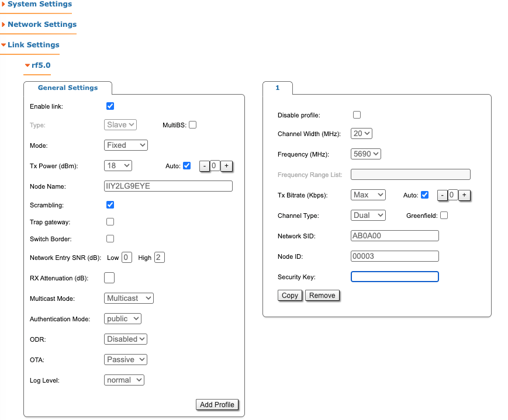Open the Multicast Mode dropdown
508x420 pixels.
(129, 298)
